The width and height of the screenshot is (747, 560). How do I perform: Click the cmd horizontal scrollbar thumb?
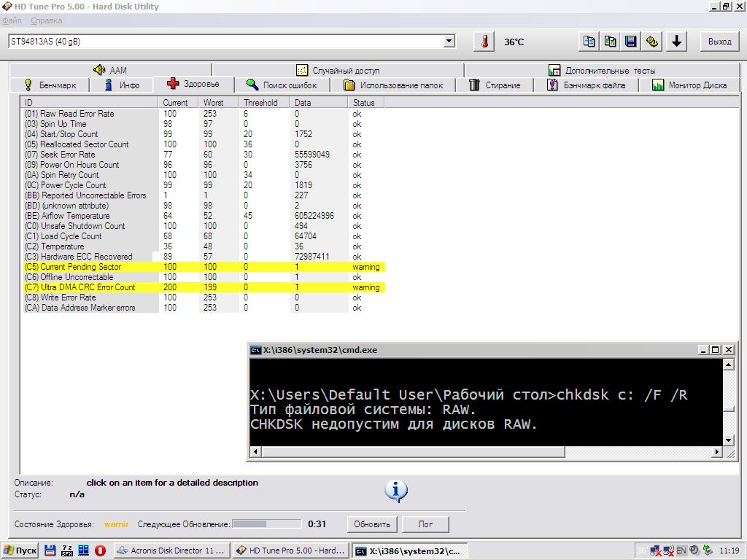click(413, 451)
